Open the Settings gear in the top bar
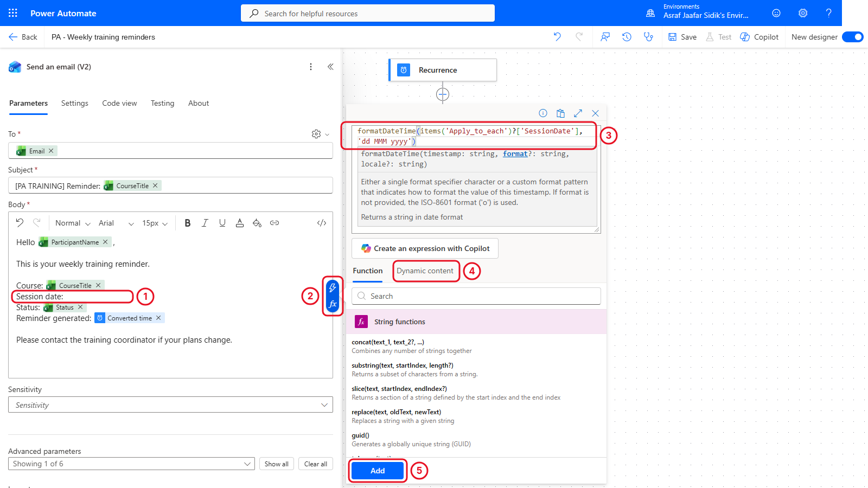This screenshot has width=868, height=488. tap(803, 13)
